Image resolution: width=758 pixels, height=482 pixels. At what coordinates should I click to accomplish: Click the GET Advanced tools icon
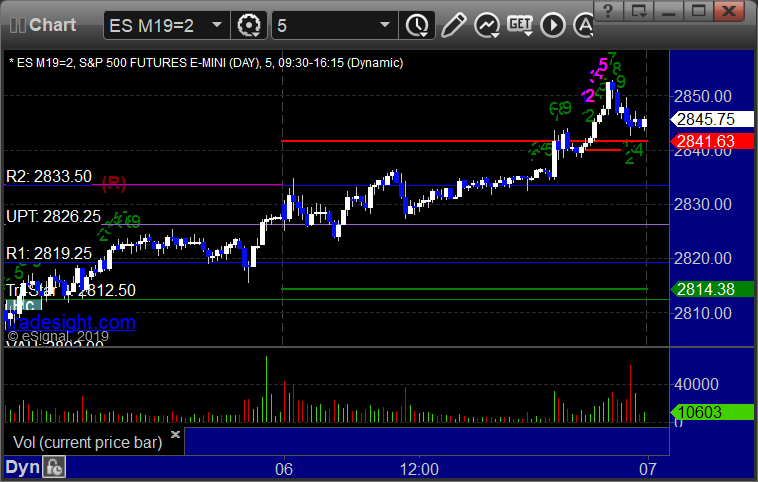coord(520,25)
